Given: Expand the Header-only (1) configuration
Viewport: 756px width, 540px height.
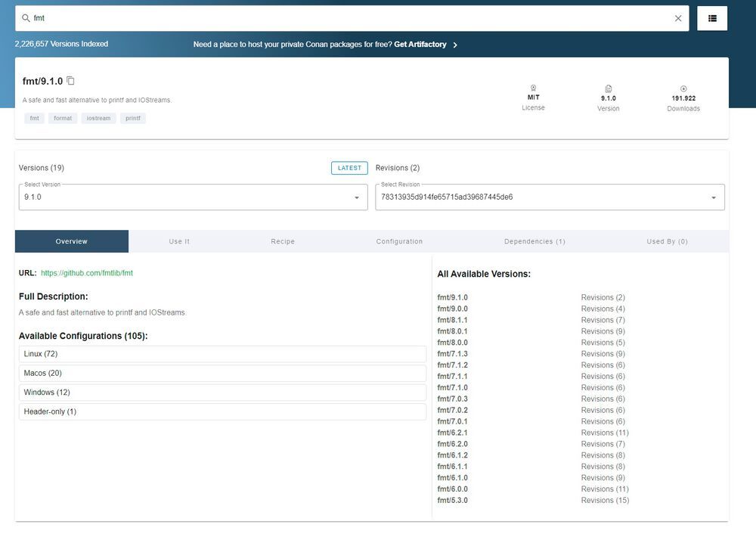Looking at the screenshot, I should point(222,411).
